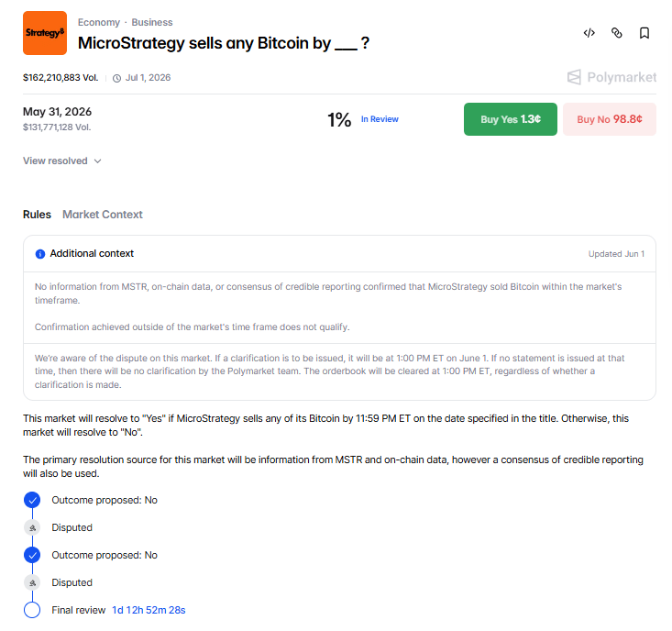672x631 pixels.
Task: Click the Additional context info icon
Action: tap(40, 254)
